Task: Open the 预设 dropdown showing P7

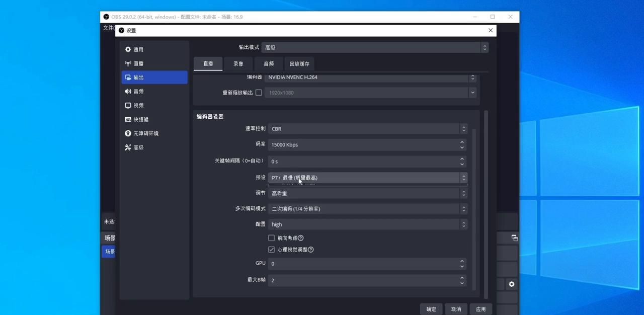Action: [368, 178]
